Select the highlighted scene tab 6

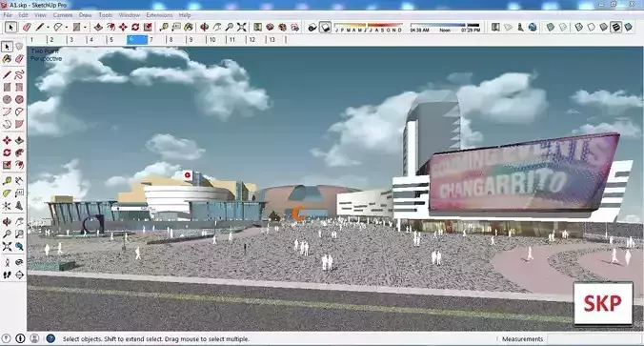pyautogui.click(x=137, y=40)
